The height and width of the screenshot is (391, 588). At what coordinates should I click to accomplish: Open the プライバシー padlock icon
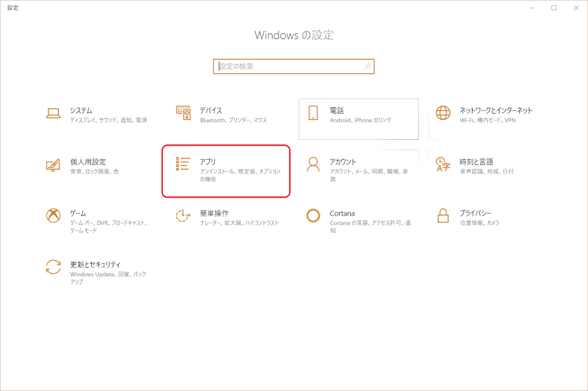443,216
